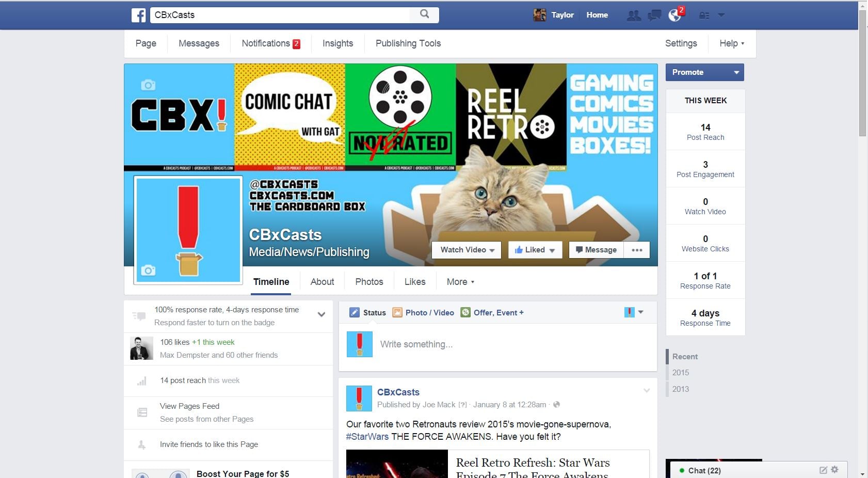The width and height of the screenshot is (868, 478).
Task: Open the Messages admin tab
Action: pyautogui.click(x=199, y=43)
